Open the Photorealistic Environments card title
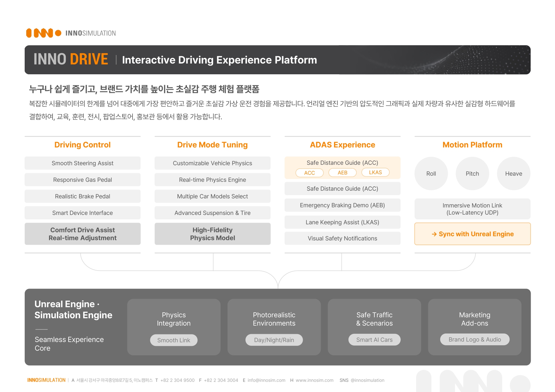Viewport: 555px width, 392px height. 274,319
